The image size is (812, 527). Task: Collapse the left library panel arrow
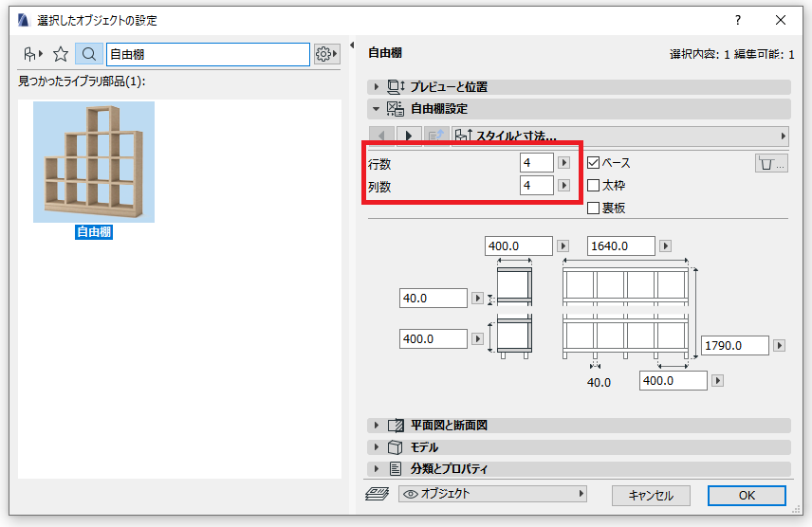[352, 45]
